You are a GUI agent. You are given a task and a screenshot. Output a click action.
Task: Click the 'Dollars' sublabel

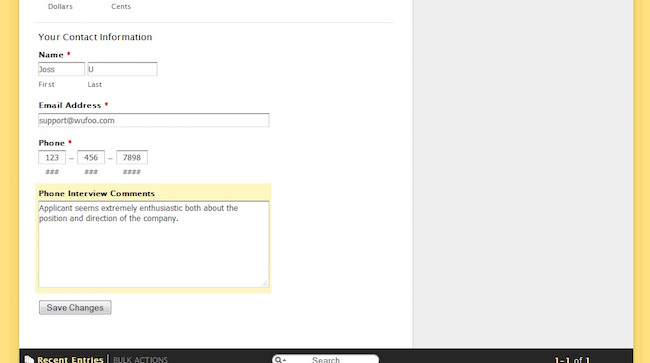[60, 7]
